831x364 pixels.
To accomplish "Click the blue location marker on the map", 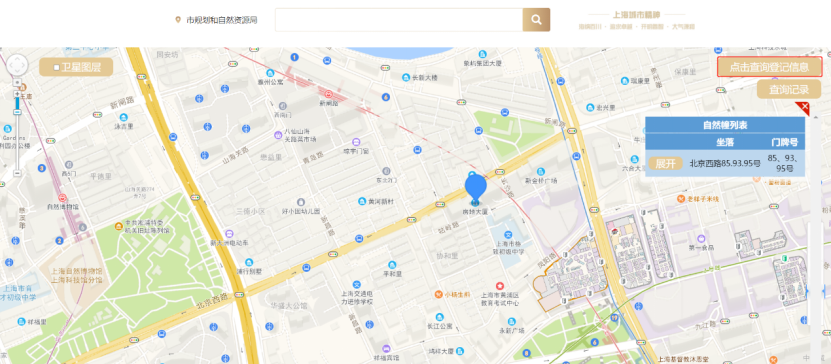I will coord(475,189).
